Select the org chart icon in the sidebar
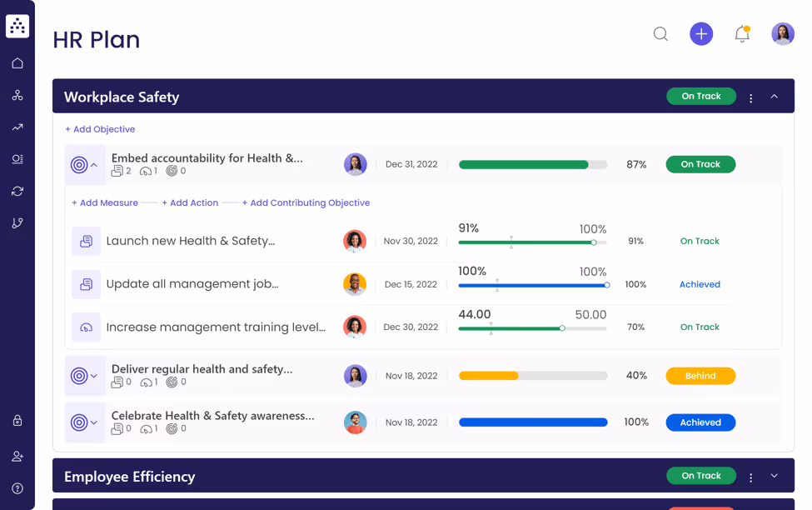Image resolution: width=812 pixels, height=510 pixels. click(17, 95)
